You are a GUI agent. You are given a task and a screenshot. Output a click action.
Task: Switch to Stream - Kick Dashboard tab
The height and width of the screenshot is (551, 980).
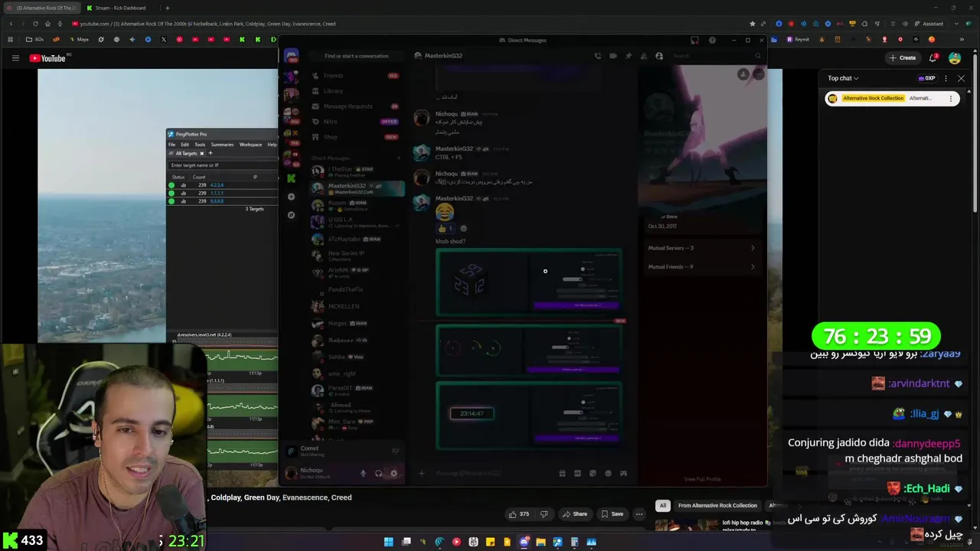(x=120, y=8)
